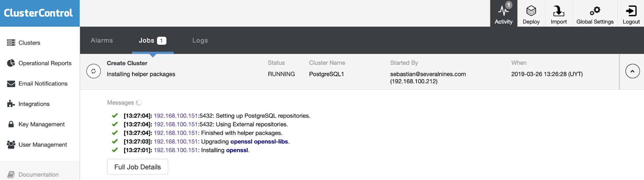644x180 pixels.
Task: Click IP link in 'Setting up PostgreSQL repositories'
Action: coord(176,115)
